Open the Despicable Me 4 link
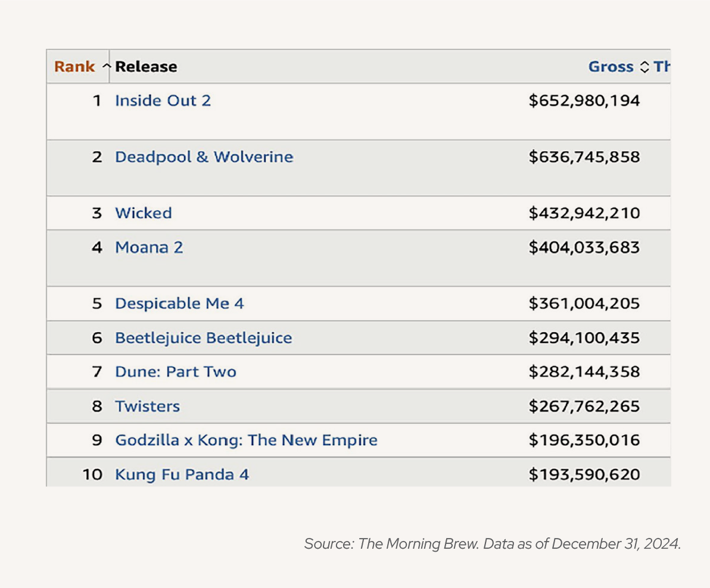The height and width of the screenshot is (588, 710). click(179, 304)
